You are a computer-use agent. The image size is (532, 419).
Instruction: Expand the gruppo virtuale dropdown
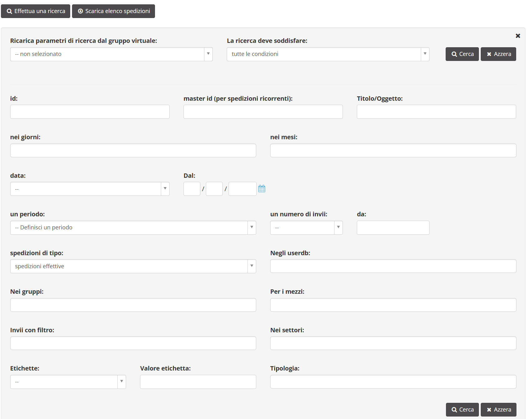[x=111, y=54]
